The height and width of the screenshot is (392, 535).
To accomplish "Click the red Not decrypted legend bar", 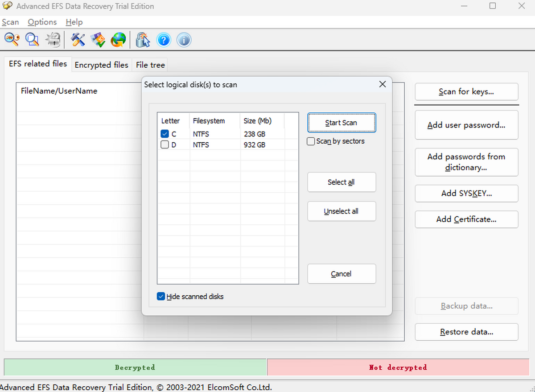I will click(x=398, y=367).
